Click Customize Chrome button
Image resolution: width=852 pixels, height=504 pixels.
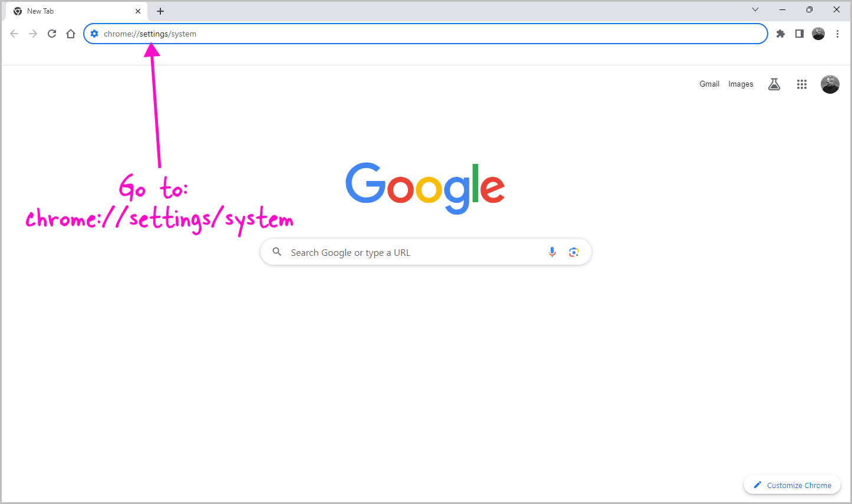792,485
